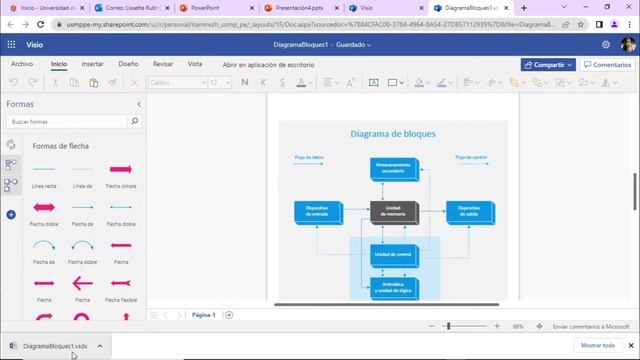Click the Paste clipboard icon
Image resolution: width=640 pixels, height=360 pixels.
click(x=93, y=82)
